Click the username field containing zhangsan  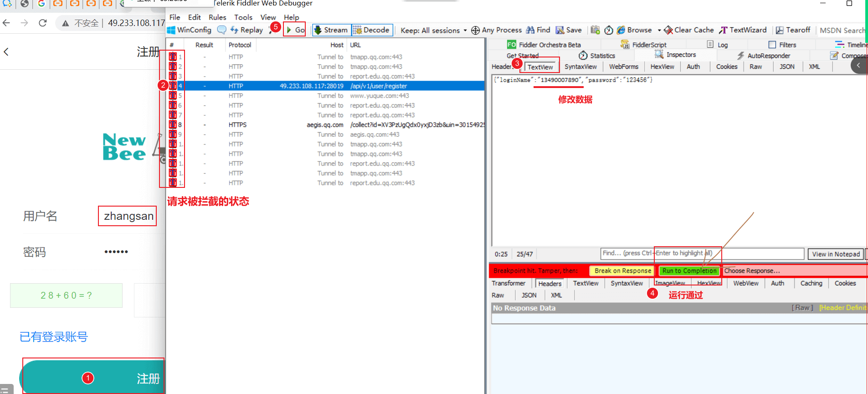click(128, 216)
